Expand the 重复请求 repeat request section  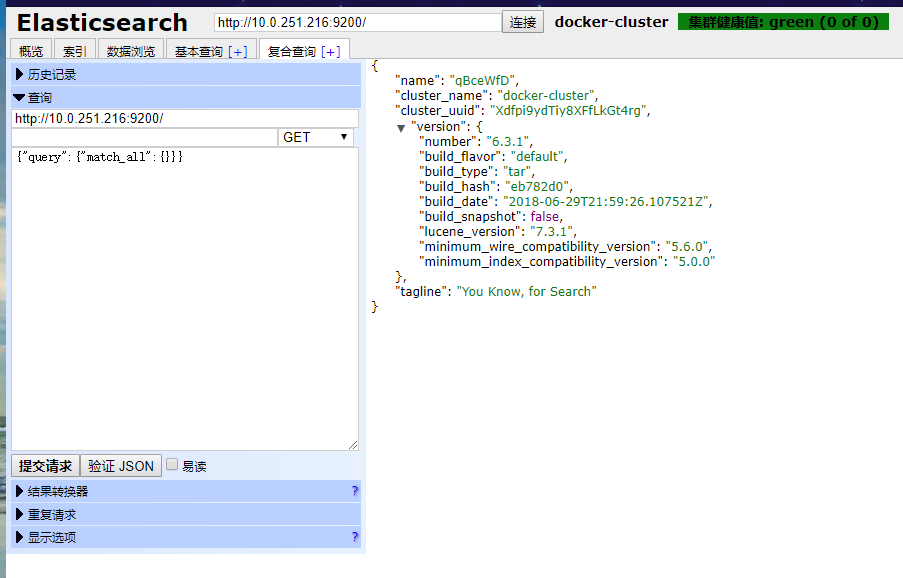click(185, 514)
